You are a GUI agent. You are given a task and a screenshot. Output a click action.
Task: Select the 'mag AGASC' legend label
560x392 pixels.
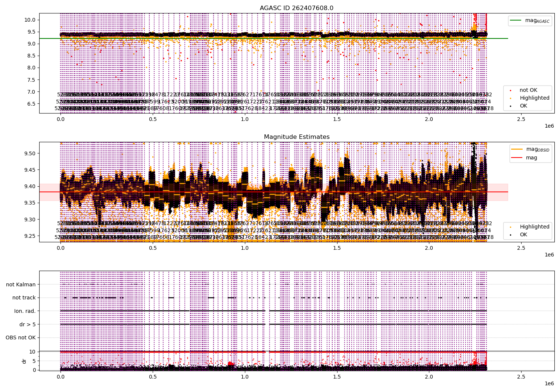coord(537,21)
